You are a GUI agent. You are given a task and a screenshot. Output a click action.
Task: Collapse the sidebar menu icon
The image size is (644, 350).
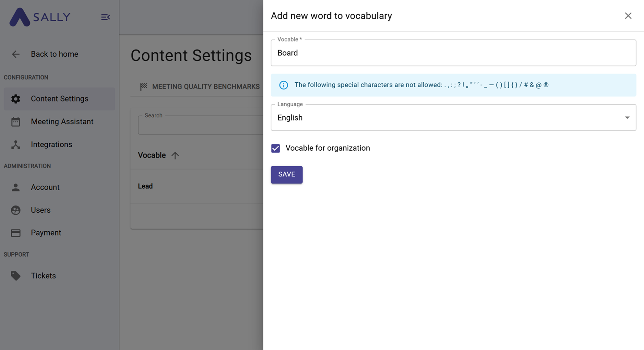pyautogui.click(x=105, y=17)
